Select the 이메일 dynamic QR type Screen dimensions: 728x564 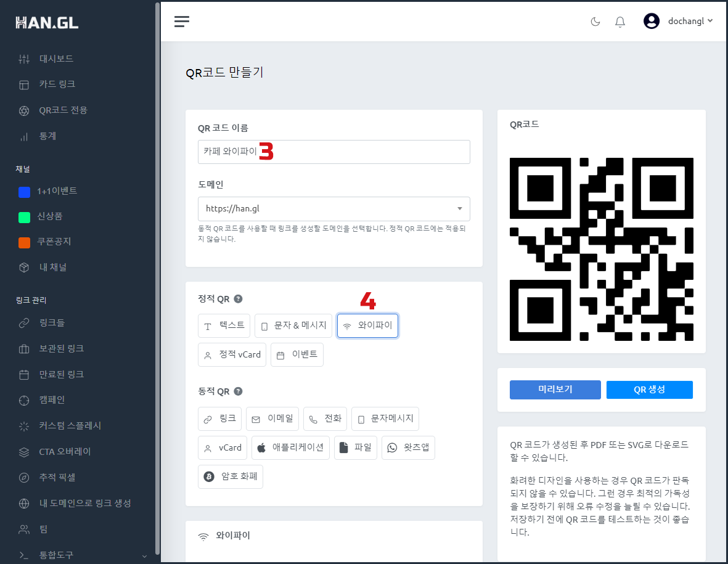pyautogui.click(x=272, y=419)
